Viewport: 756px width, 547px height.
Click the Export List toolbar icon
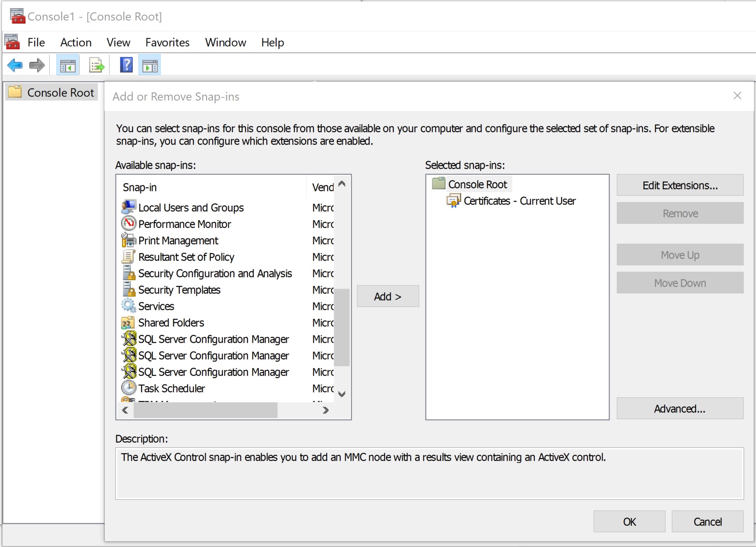coord(97,65)
